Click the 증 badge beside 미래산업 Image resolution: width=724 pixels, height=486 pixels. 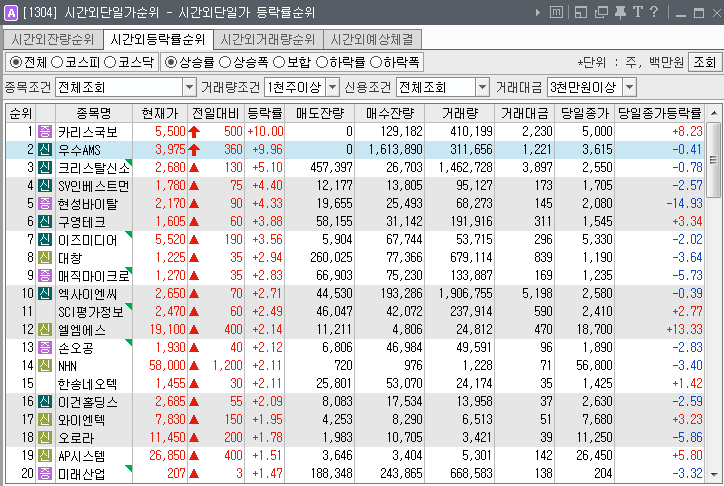click(45, 474)
